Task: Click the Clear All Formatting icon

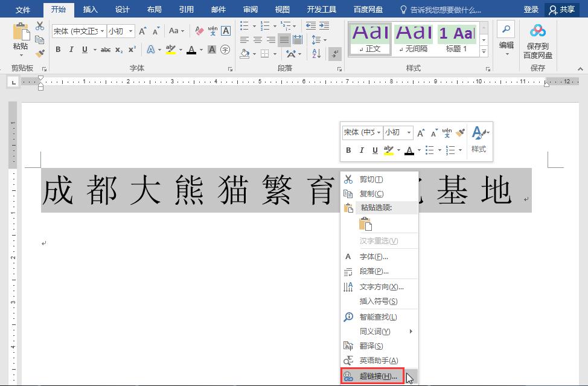Action: coord(199,29)
